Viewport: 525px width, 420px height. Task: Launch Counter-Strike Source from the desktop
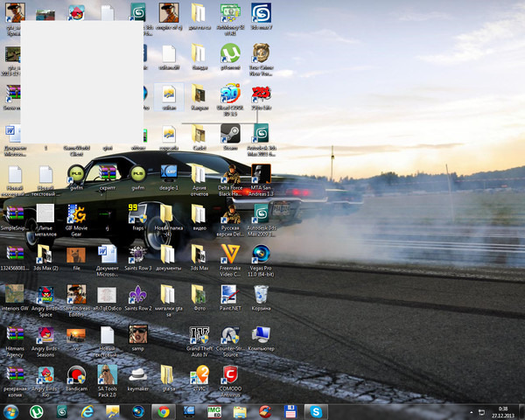click(229, 336)
